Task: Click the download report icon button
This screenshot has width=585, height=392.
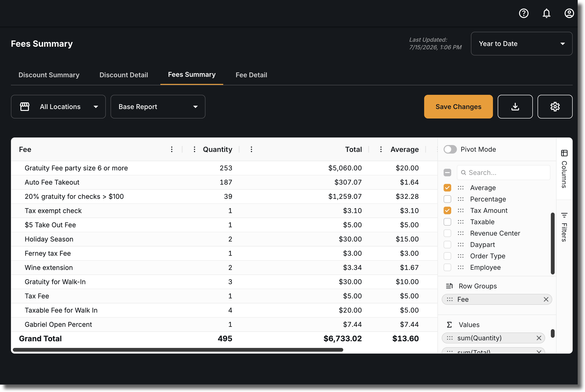Action: coord(515,106)
